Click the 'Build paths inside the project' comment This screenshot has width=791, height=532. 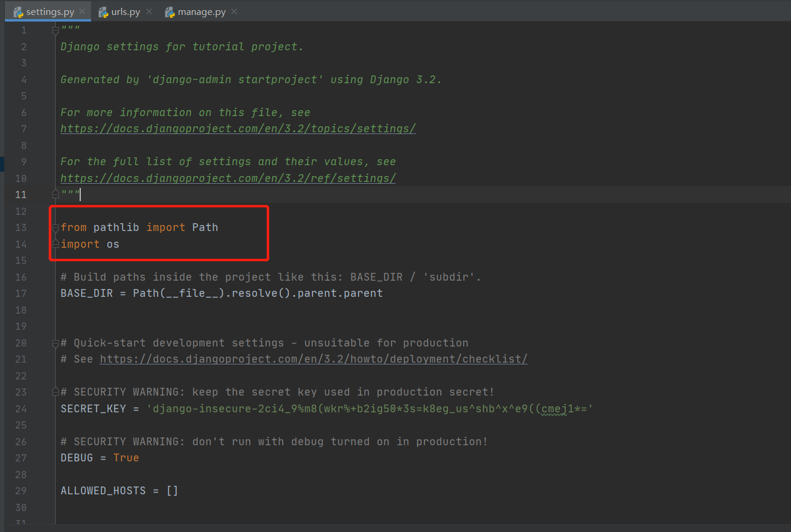click(x=271, y=277)
